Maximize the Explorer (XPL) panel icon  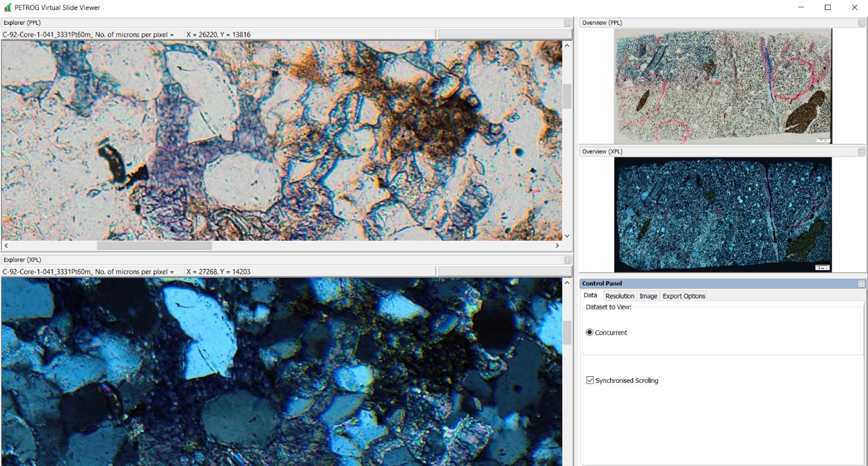[x=567, y=260]
